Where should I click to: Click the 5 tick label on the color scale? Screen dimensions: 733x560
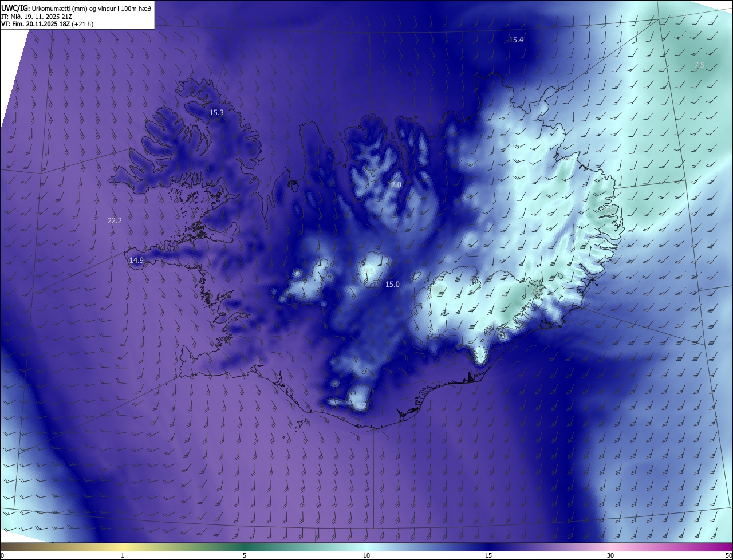[x=245, y=555]
